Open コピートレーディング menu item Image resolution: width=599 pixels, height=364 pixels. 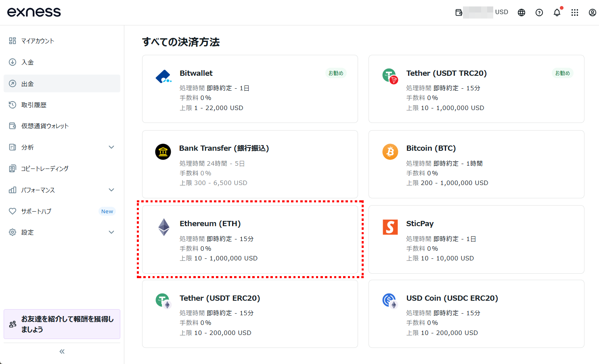[62, 168]
